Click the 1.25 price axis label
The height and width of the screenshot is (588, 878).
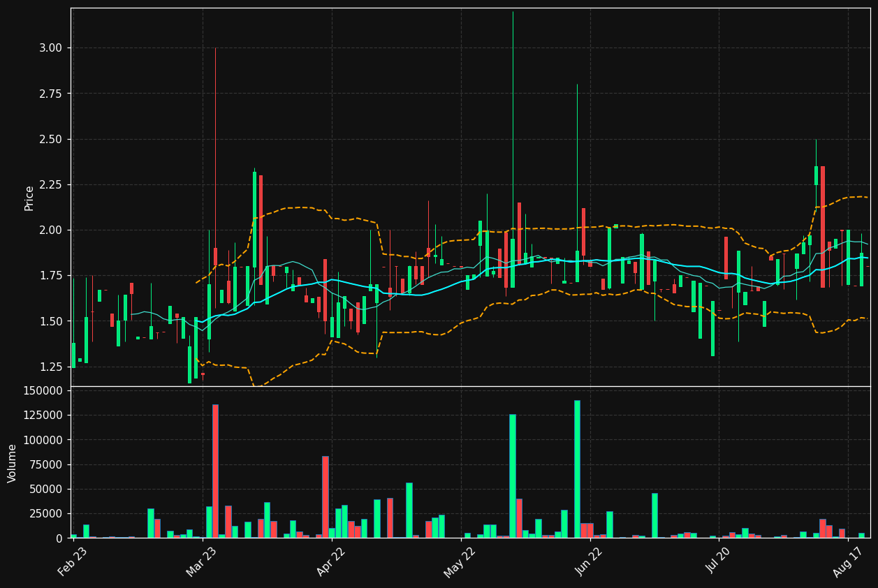[x=50, y=367]
